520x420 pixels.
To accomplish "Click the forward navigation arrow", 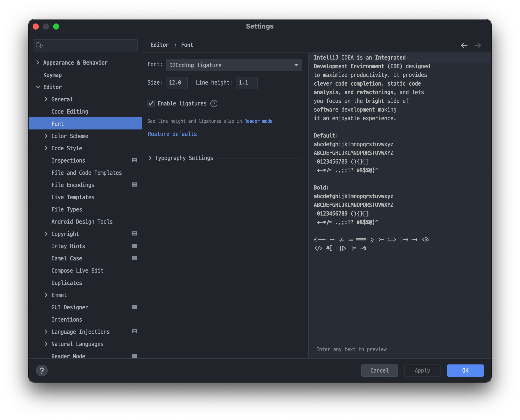I will click(x=478, y=45).
